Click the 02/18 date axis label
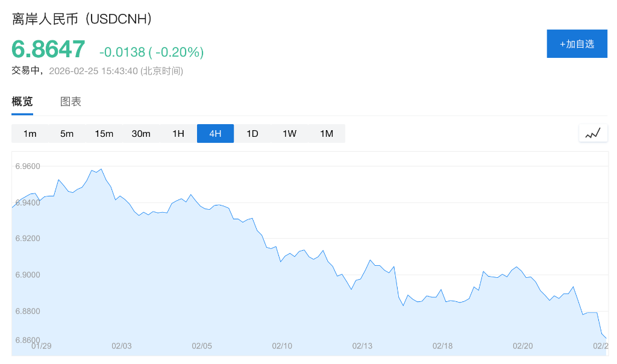 [x=442, y=346]
